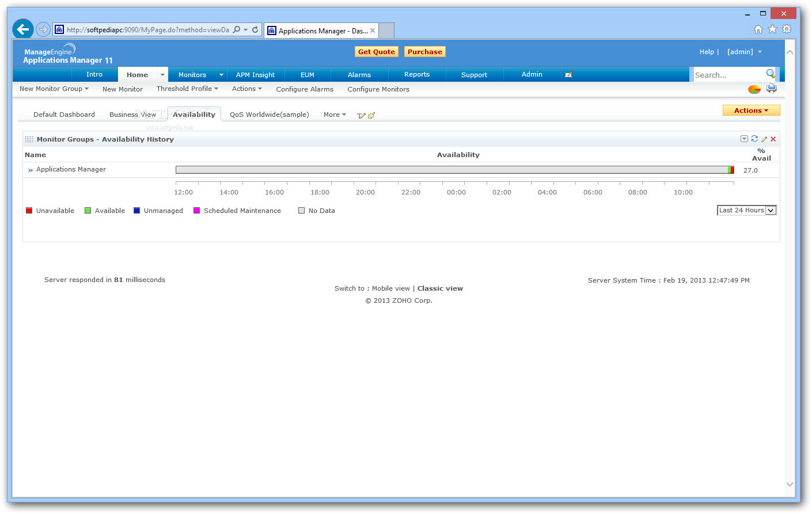The image size is (812, 514).
Task: Open the More dashboards dropdown
Action: click(335, 115)
